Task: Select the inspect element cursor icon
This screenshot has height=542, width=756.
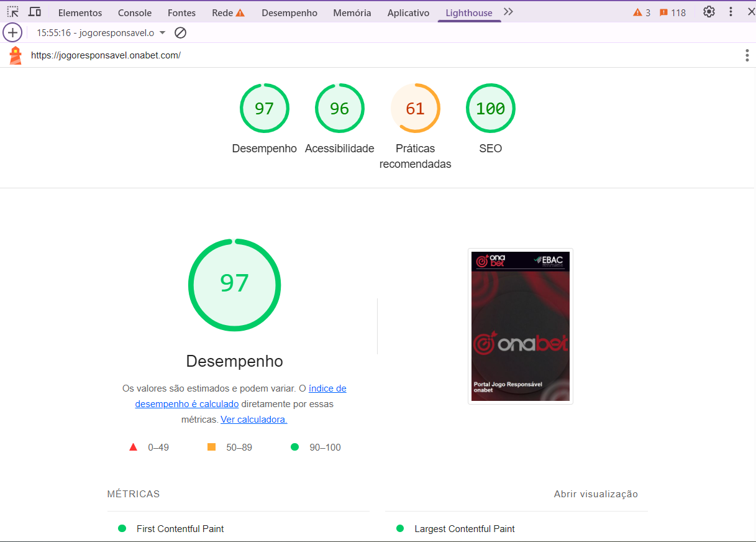Action: point(12,11)
